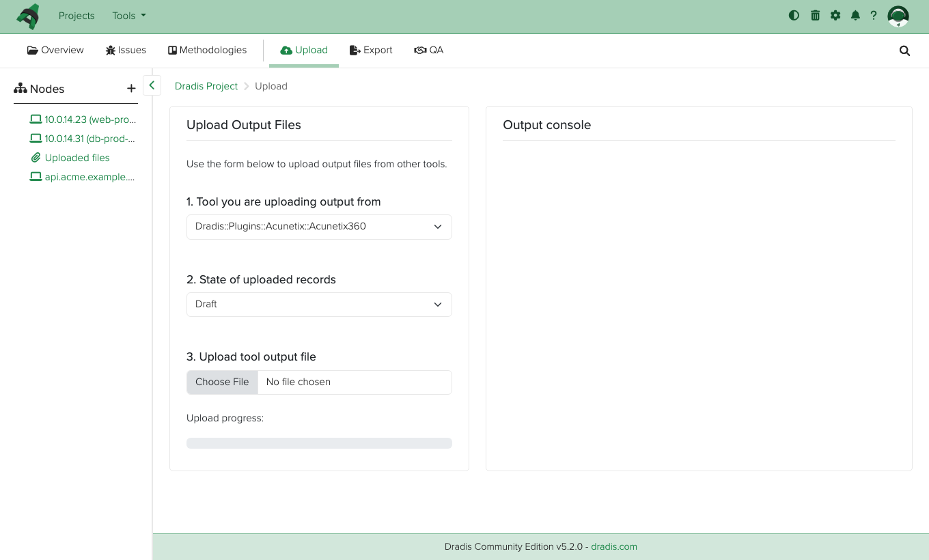Open the Projects menu item

tap(77, 16)
